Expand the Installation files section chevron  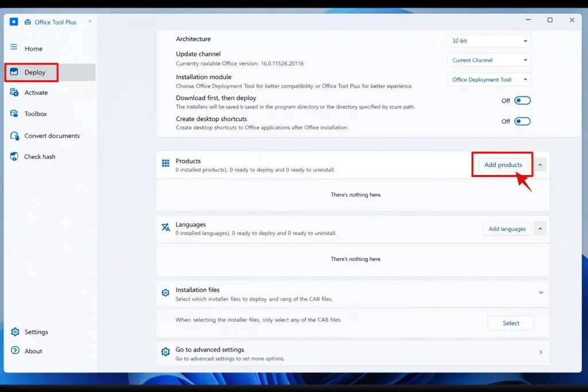pyautogui.click(x=540, y=293)
